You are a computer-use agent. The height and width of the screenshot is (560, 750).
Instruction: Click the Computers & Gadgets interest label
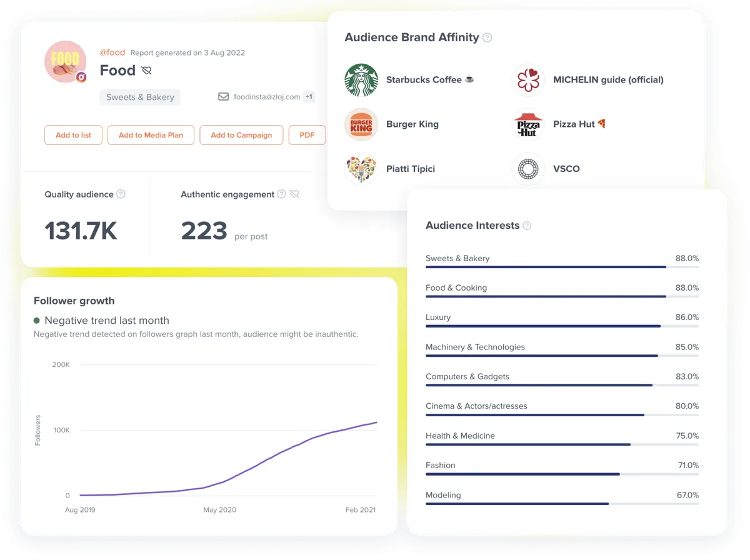467,376
